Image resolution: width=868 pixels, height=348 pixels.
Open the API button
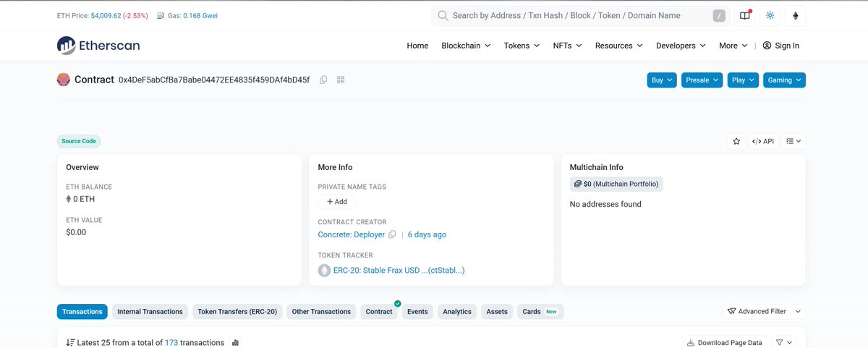(763, 141)
